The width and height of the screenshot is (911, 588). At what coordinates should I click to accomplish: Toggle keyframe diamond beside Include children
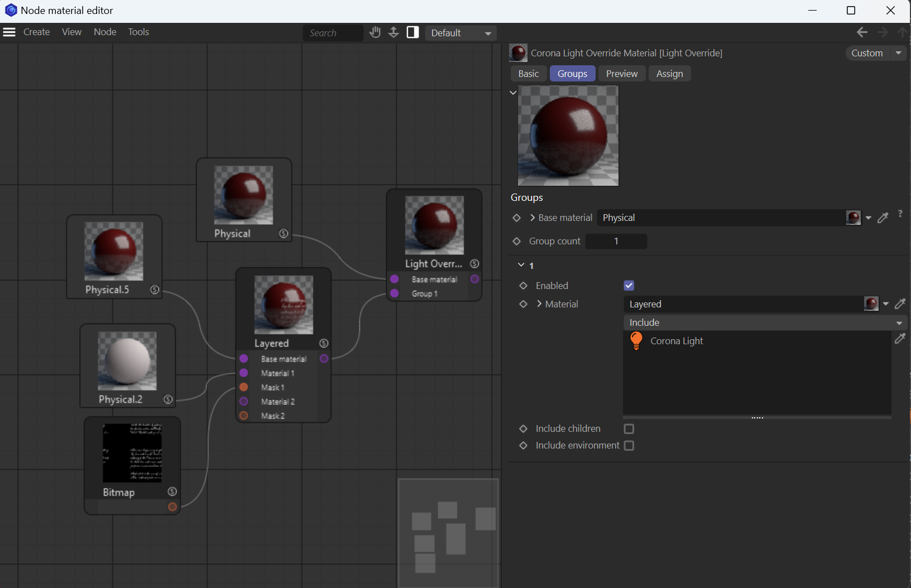524,429
